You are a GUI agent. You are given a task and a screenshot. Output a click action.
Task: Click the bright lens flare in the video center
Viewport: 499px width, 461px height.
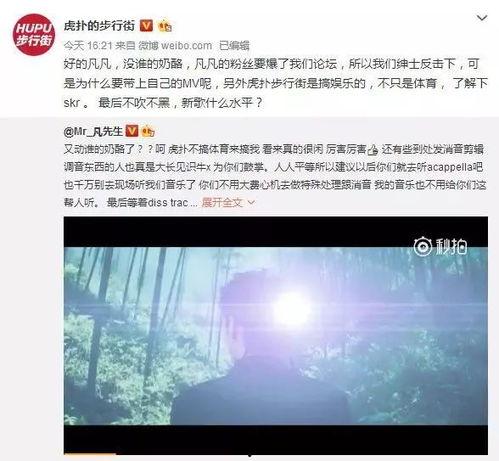(x=292, y=309)
